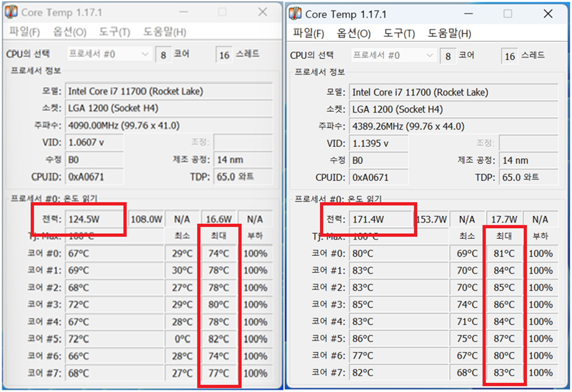Click 코어 #5 max 87°C in right window

pyautogui.click(x=504, y=339)
